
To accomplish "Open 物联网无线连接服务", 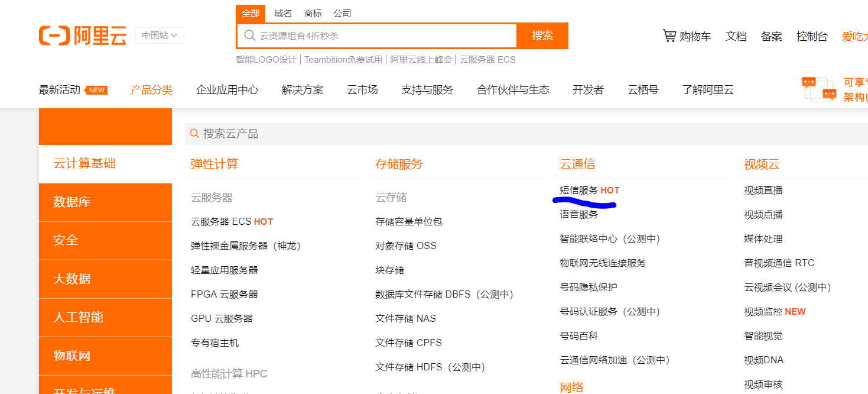I will 603,263.
